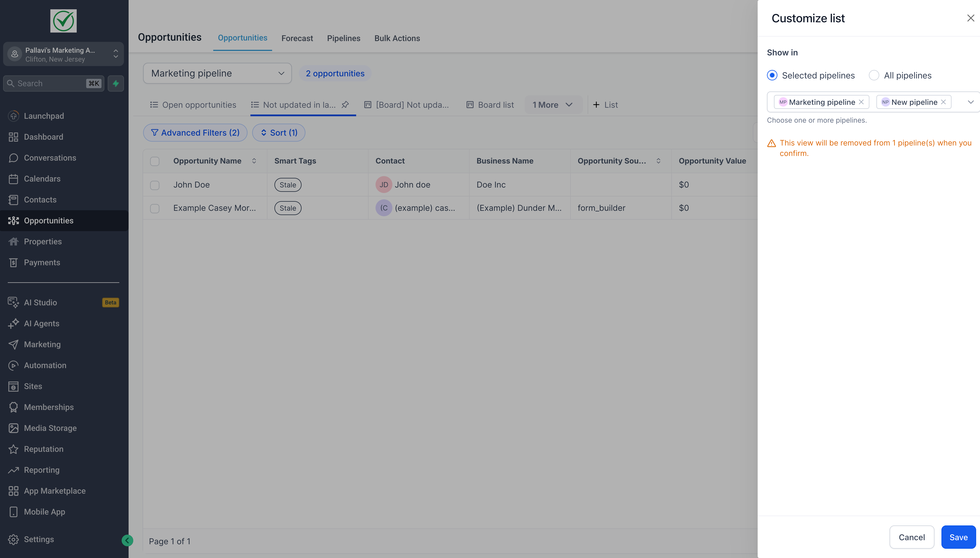Remove the 'New pipeline' chip
This screenshot has height=558, width=980.
pos(943,102)
